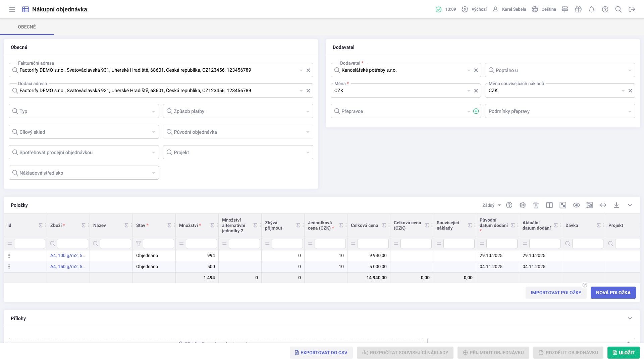
Task: Open the hamburger navigation menu
Action: (x=12, y=9)
